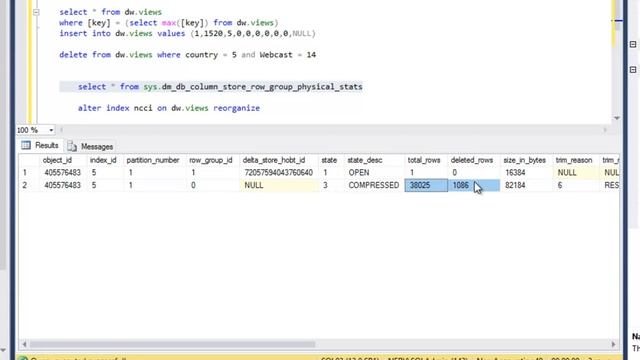640x360 pixels.
Task: Click the editor vertical scrollbar down arrow
Action: pyautogui.click(x=617, y=118)
